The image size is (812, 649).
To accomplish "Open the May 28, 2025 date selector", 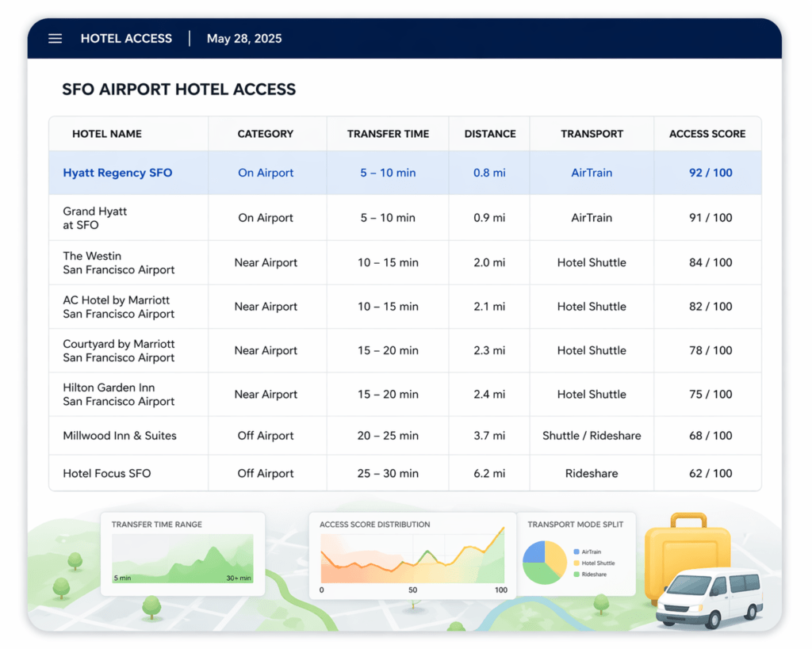I will click(x=243, y=38).
